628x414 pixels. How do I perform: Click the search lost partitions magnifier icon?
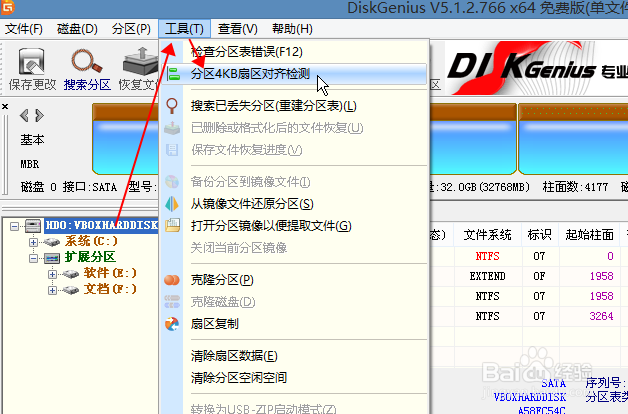coord(172,106)
